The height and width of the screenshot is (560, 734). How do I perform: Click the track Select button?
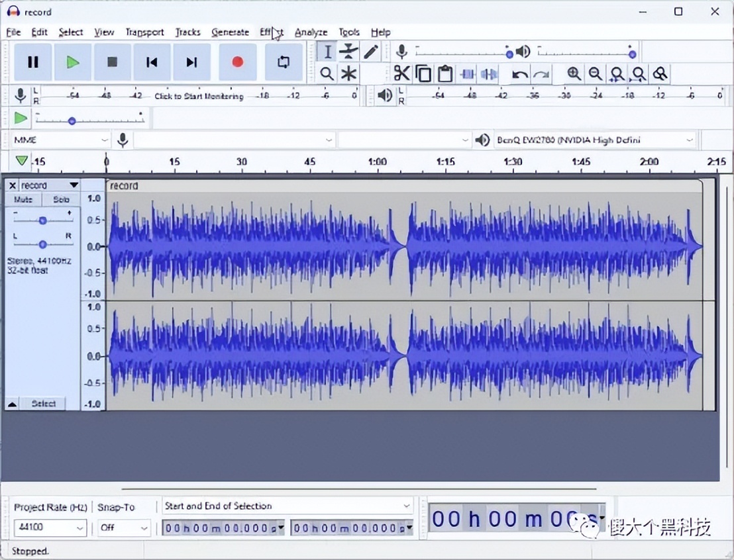(43, 403)
